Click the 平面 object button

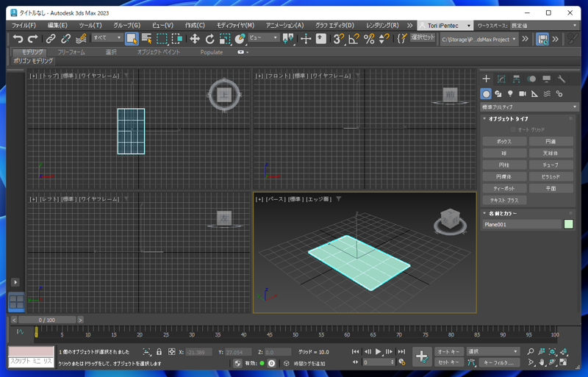tap(551, 188)
